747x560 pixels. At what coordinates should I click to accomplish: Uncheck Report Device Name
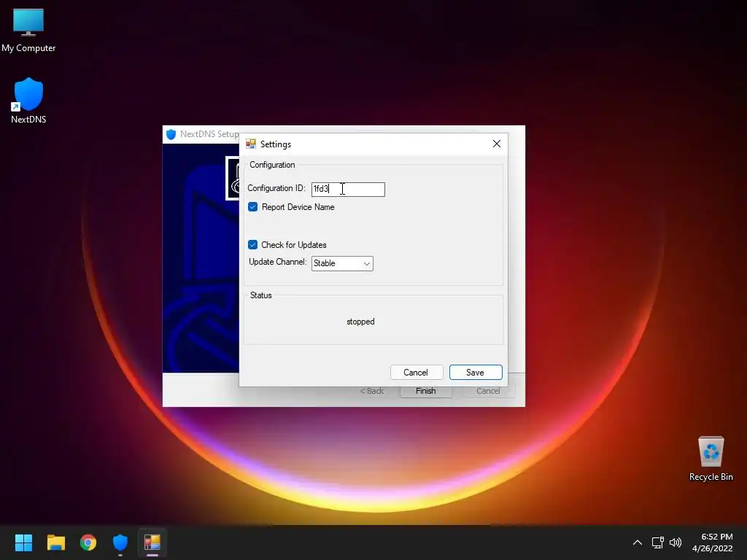(253, 206)
